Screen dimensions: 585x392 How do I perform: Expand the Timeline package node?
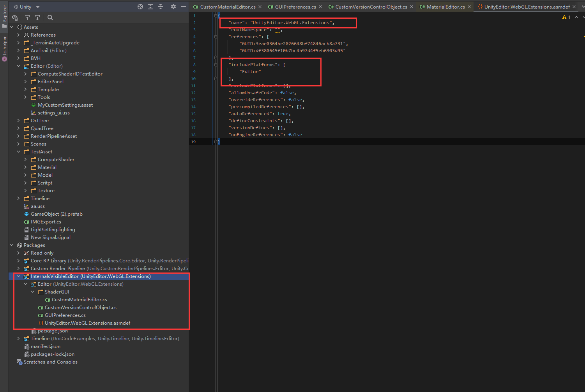click(x=18, y=339)
